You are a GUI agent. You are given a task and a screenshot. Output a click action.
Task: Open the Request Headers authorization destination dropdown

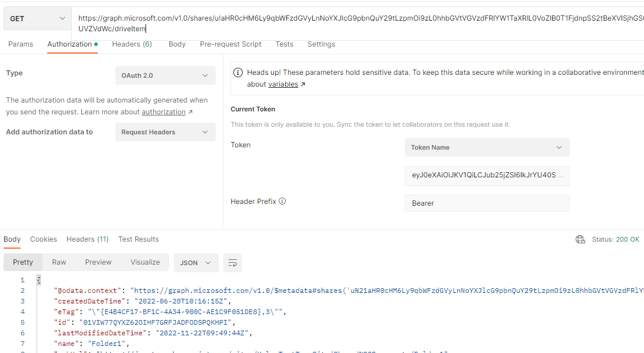[x=165, y=132]
